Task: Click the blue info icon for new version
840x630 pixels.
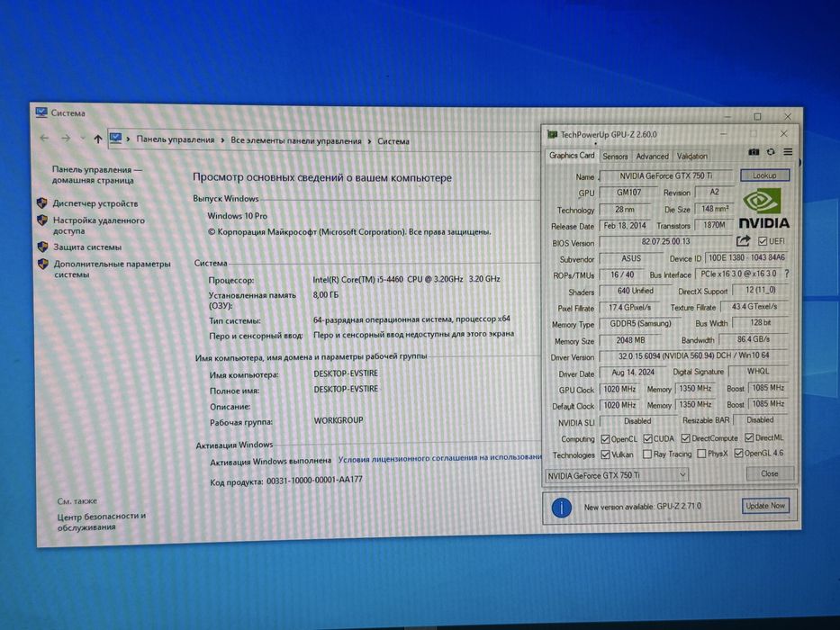Action: pos(561,508)
